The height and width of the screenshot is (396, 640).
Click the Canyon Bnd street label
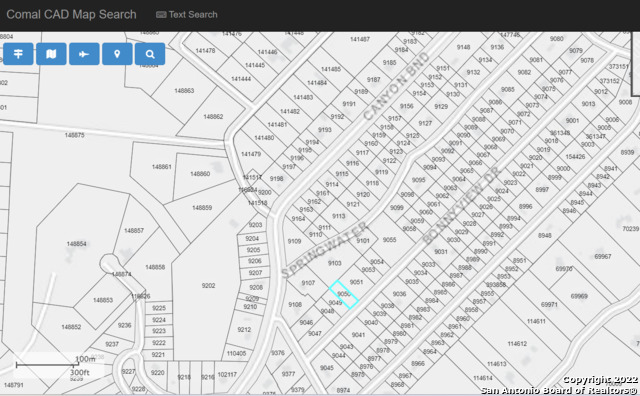click(x=396, y=86)
